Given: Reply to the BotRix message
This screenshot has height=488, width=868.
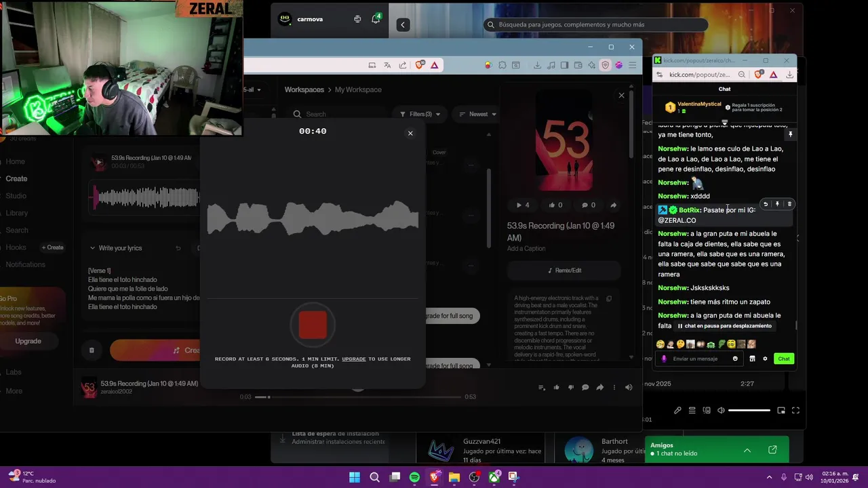Looking at the screenshot, I should point(766,204).
